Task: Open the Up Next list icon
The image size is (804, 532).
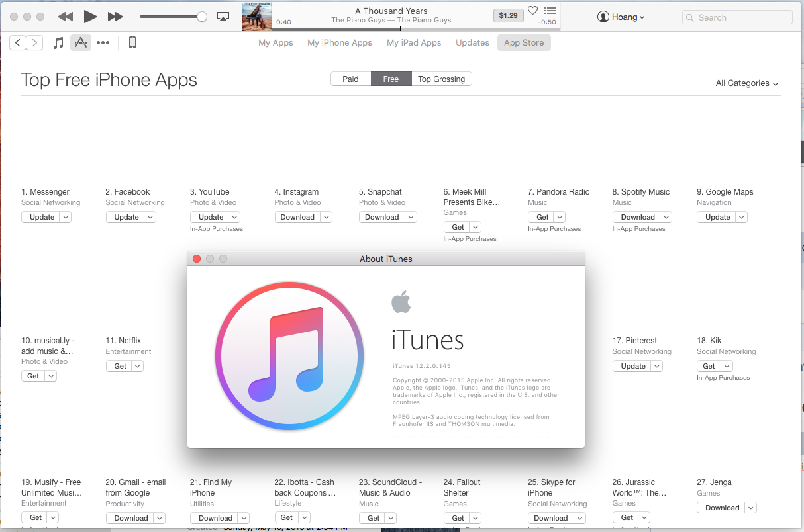Action: [550, 11]
